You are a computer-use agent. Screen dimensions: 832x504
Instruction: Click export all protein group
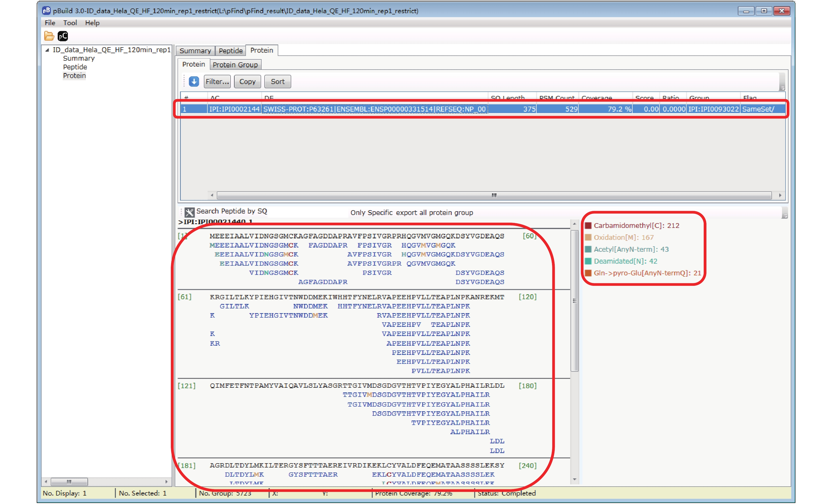pyautogui.click(x=435, y=213)
